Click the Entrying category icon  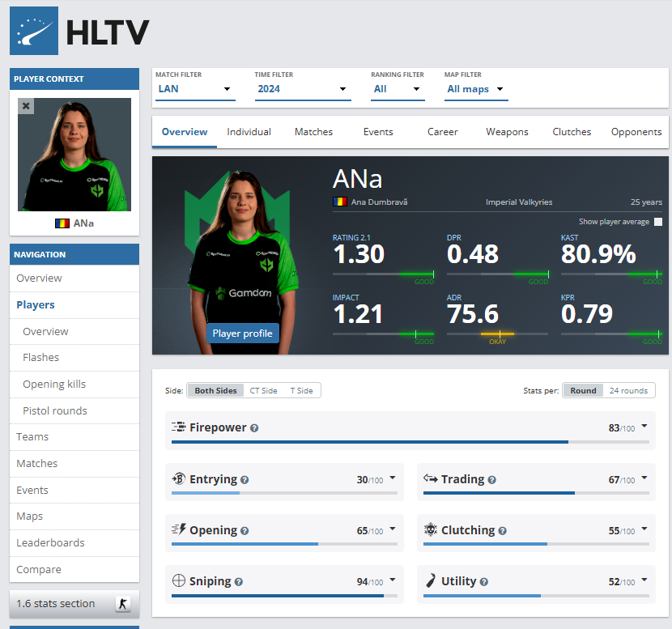click(178, 478)
